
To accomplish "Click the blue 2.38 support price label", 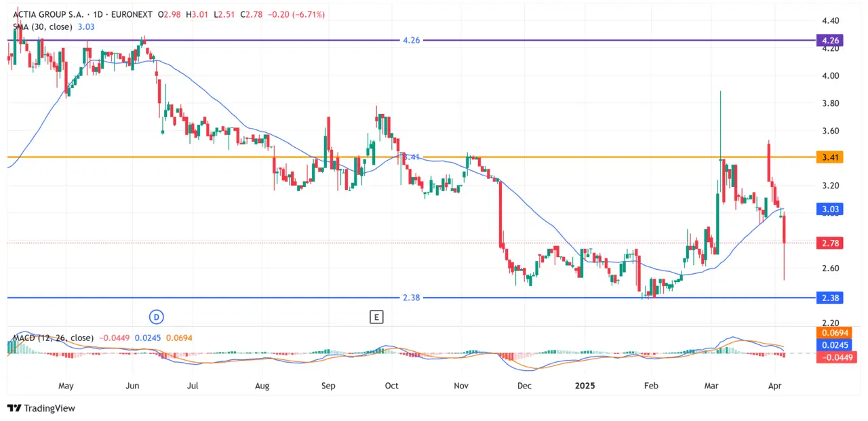I will 831,298.
